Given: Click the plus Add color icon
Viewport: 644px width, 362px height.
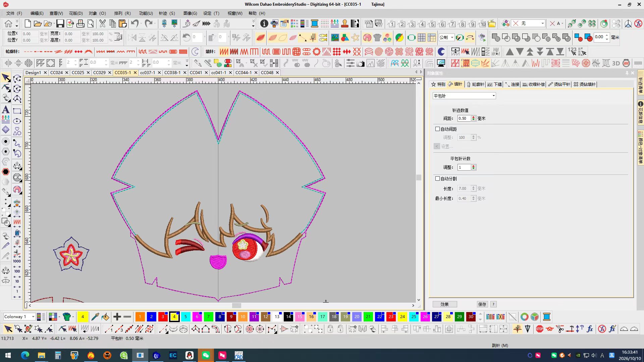Looking at the screenshot, I should [117, 317].
